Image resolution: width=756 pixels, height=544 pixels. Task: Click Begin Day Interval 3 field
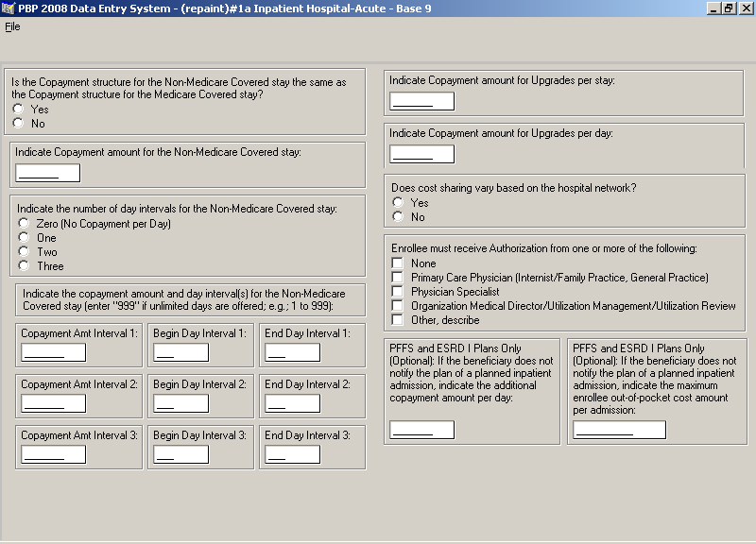pos(180,454)
